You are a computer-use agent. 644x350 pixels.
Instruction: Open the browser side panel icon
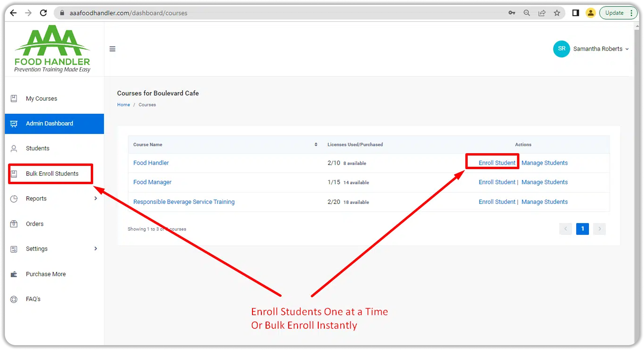coord(575,13)
